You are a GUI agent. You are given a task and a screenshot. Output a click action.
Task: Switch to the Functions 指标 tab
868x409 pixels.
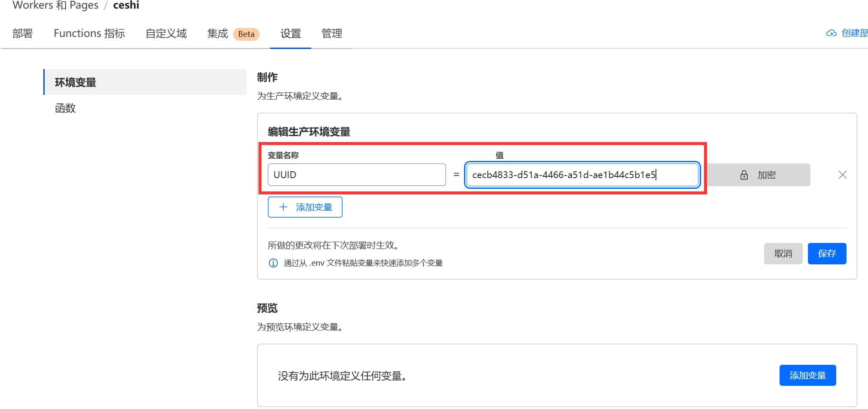89,33
